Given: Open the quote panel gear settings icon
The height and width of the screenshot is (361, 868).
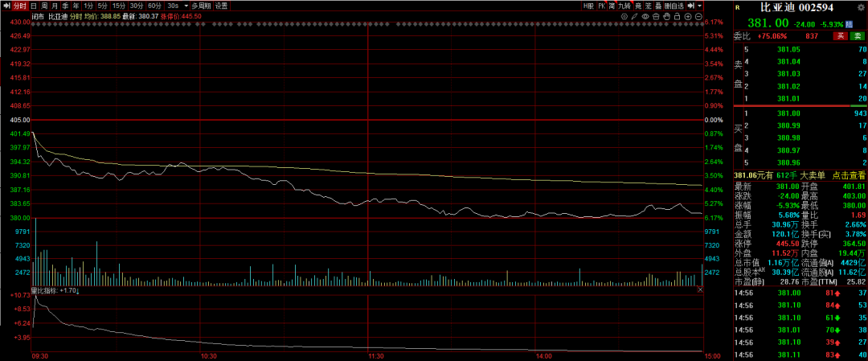Looking at the screenshot, I should pyautogui.click(x=861, y=8).
